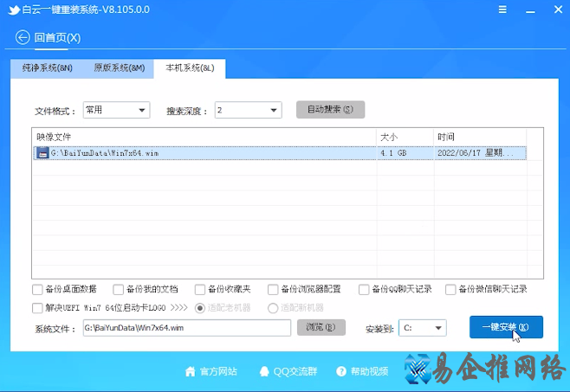
Task: Click the 4.1 GB size cell
Action: (x=405, y=153)
